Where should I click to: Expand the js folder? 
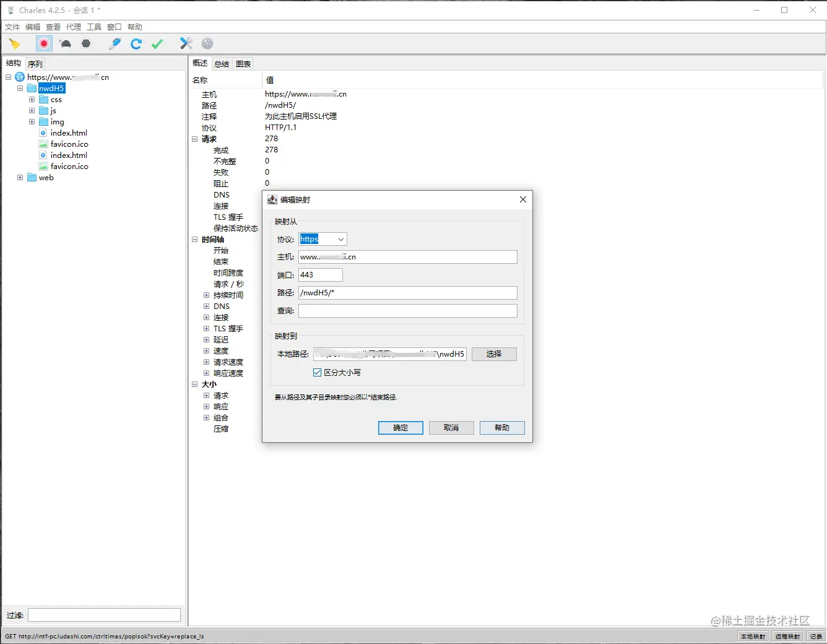pyautogui.click(x=32, y=110)
